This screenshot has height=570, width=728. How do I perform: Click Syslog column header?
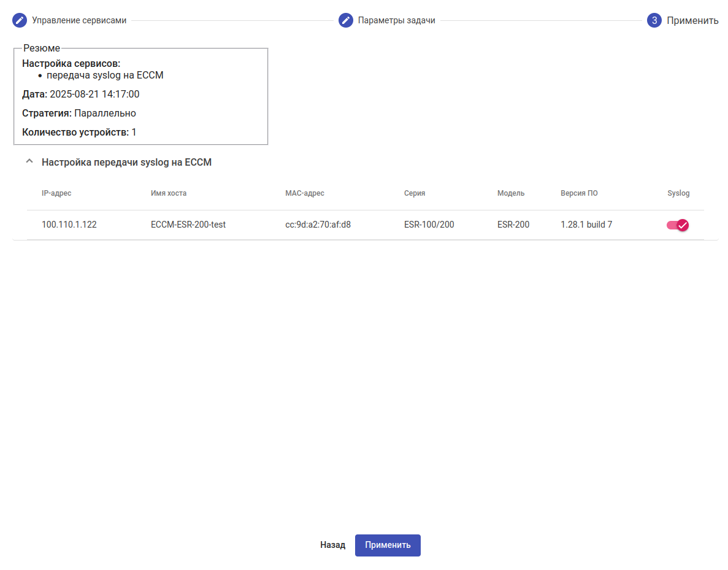point(678,193)
